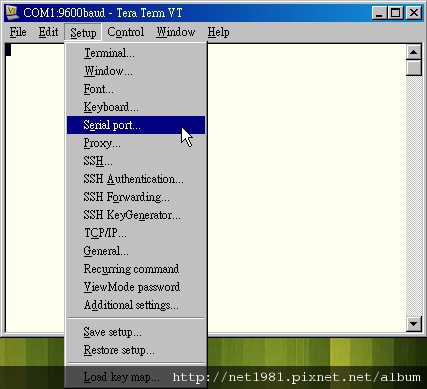Close the open Setup menu
This screenshot has height=389, width=427.
click(83, 33)
